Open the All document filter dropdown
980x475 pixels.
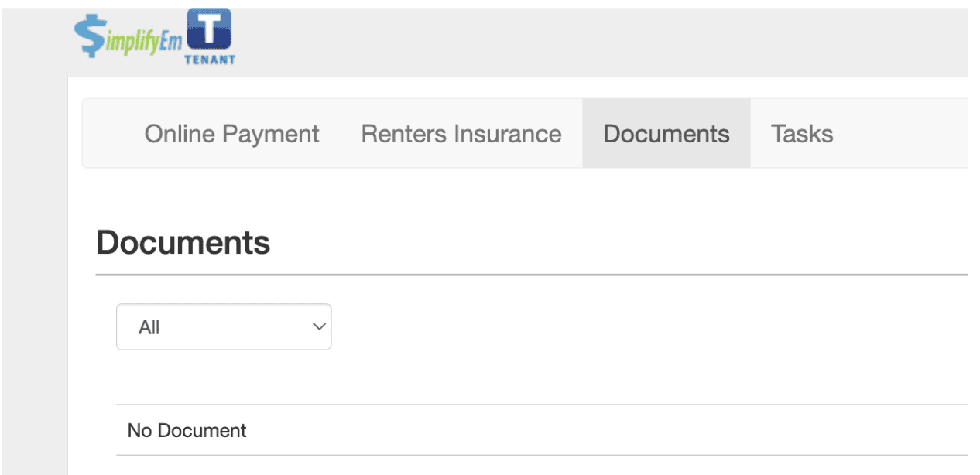224,326
